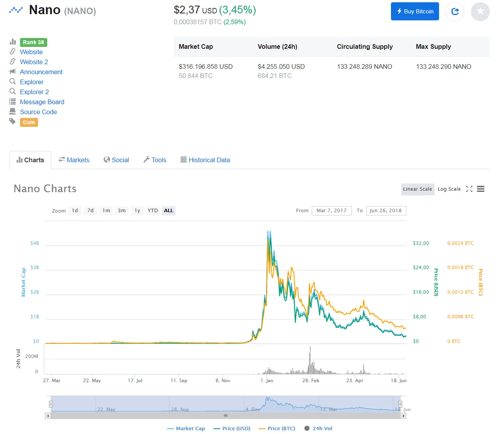Click the 133.248.290 NANO max supply
Image resolution: width=504 pixels, height=434 pixels.
coord(443,67)
